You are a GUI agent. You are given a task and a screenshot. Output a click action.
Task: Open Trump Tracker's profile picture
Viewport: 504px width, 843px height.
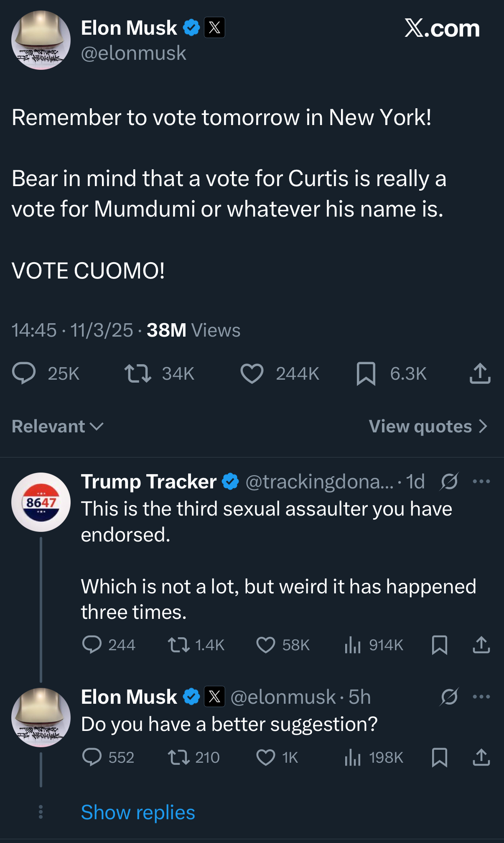pos(41,502)
